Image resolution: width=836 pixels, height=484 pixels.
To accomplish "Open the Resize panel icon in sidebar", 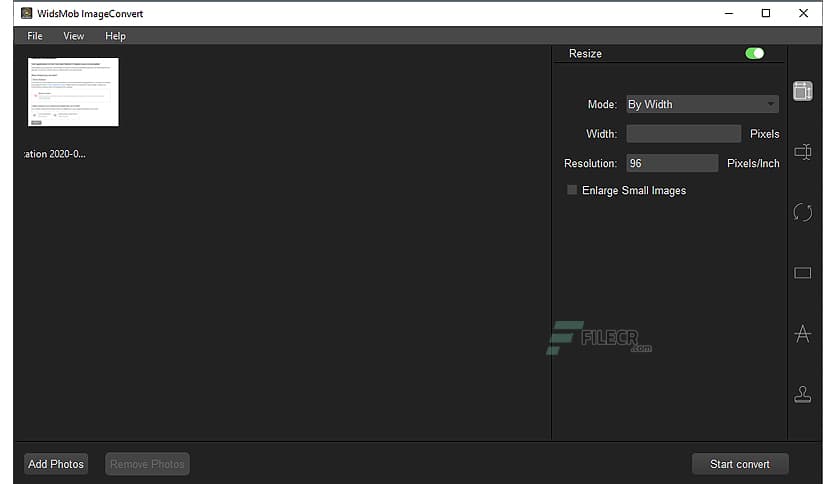I will 802,91.
